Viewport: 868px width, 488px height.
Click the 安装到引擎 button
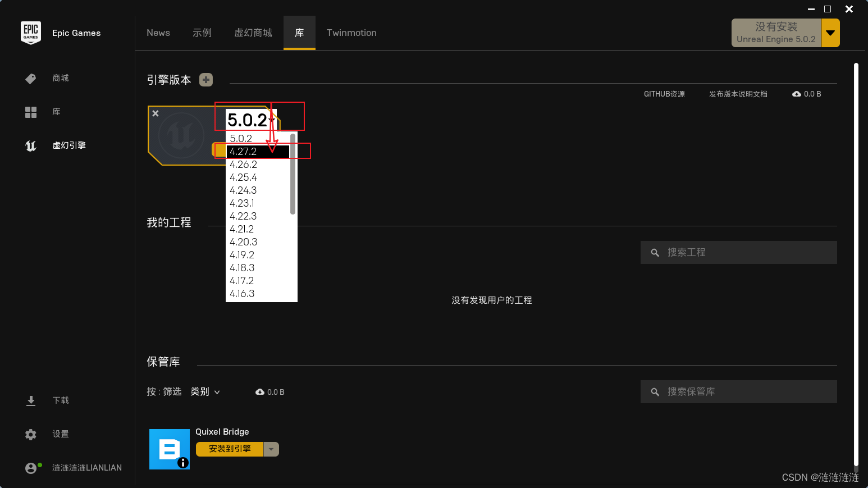coord(230,449)
